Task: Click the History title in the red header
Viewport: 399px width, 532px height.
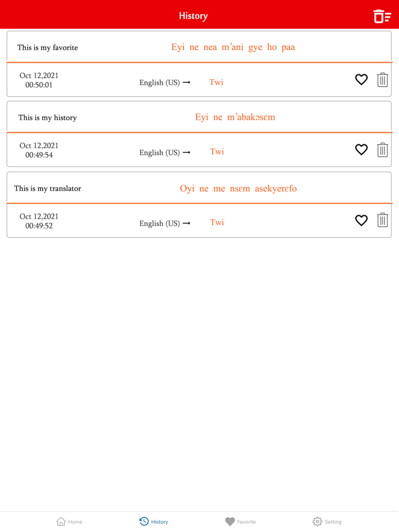Action: (x=193, y=15)
